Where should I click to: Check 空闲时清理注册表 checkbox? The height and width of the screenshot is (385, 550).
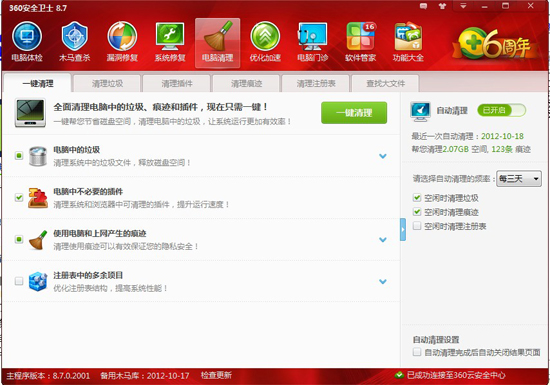(417, 226)
